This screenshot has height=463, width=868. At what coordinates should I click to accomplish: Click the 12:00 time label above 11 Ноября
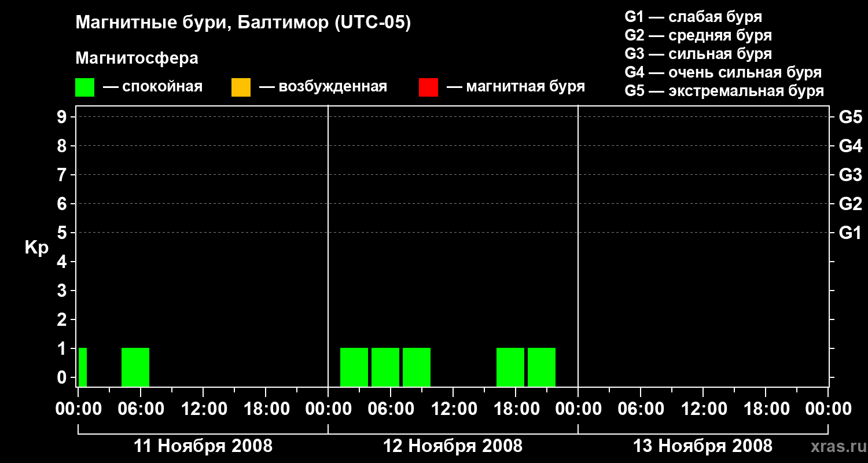click(x=204, y=409)
